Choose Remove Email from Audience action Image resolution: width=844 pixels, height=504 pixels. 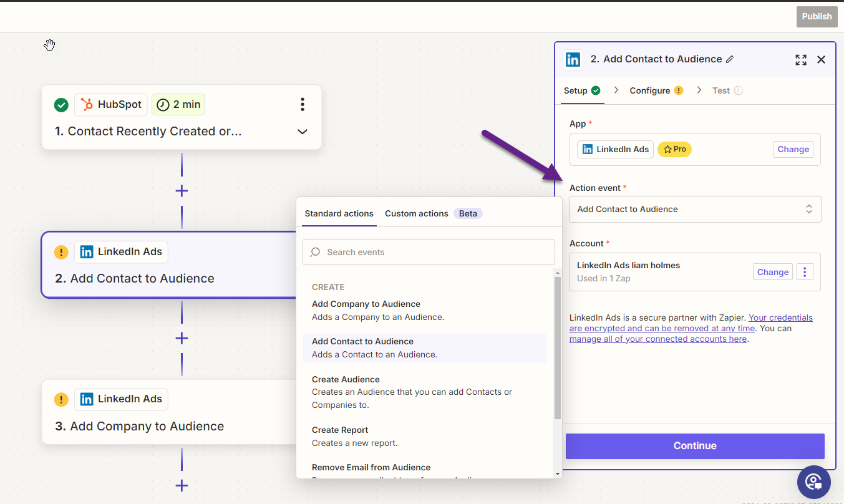click(424, 470)
